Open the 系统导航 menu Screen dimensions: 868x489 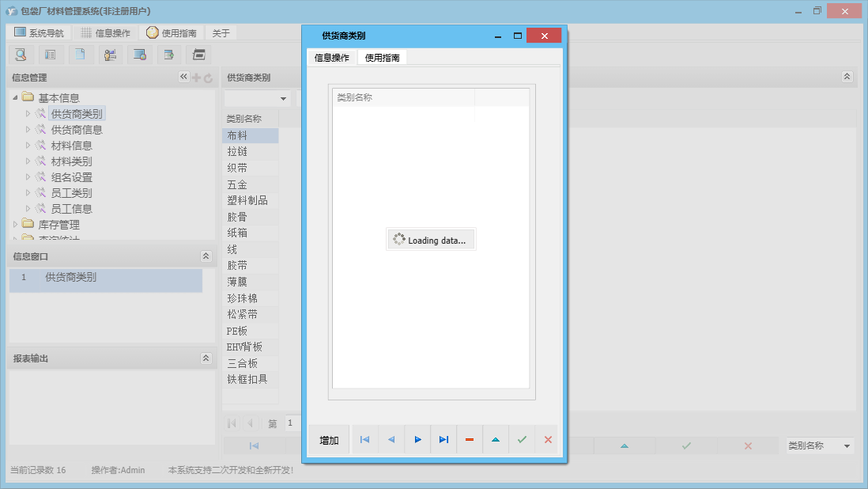pyautogui.click(x=39, y=33)
